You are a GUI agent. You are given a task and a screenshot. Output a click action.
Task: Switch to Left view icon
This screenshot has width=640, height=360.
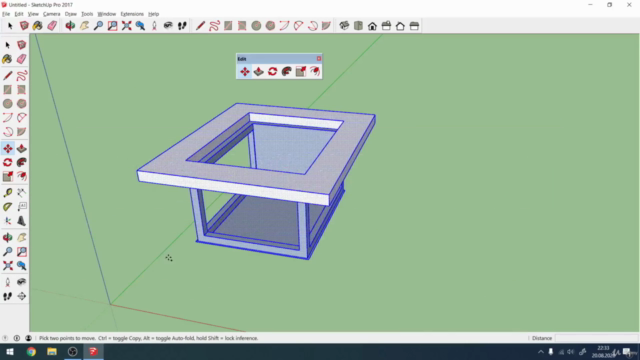click(x=414, y=26)
